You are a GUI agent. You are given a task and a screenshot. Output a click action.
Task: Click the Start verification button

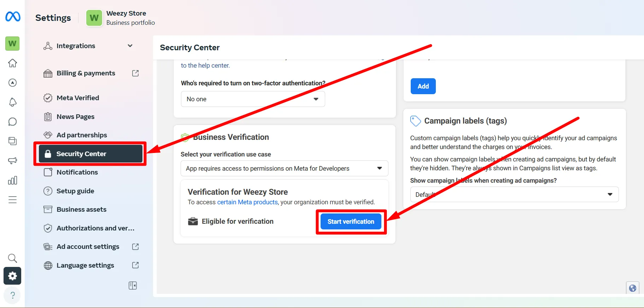351,222
